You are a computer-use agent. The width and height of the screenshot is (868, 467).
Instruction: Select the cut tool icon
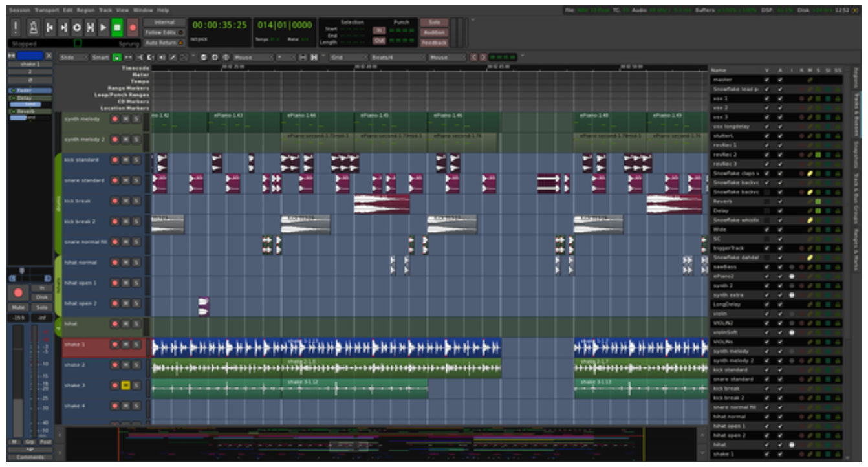139,58
